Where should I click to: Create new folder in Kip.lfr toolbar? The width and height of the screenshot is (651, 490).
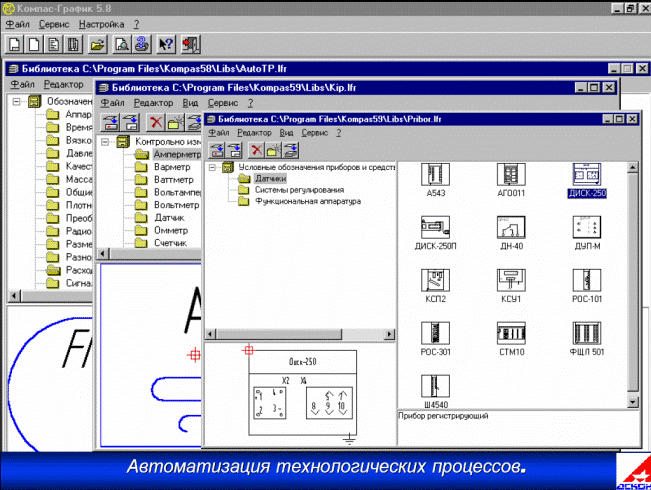(175, 122)
